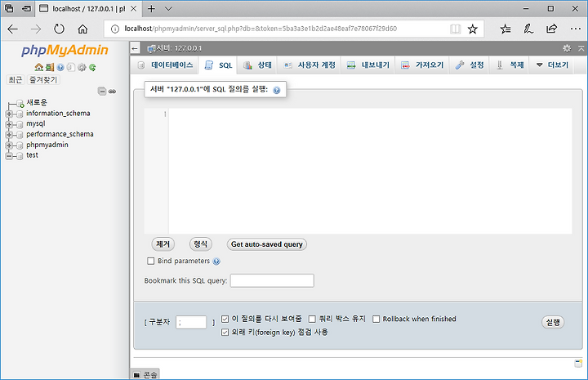Select the test database name
Screen dimensions: 588x380
click(32, 155)
